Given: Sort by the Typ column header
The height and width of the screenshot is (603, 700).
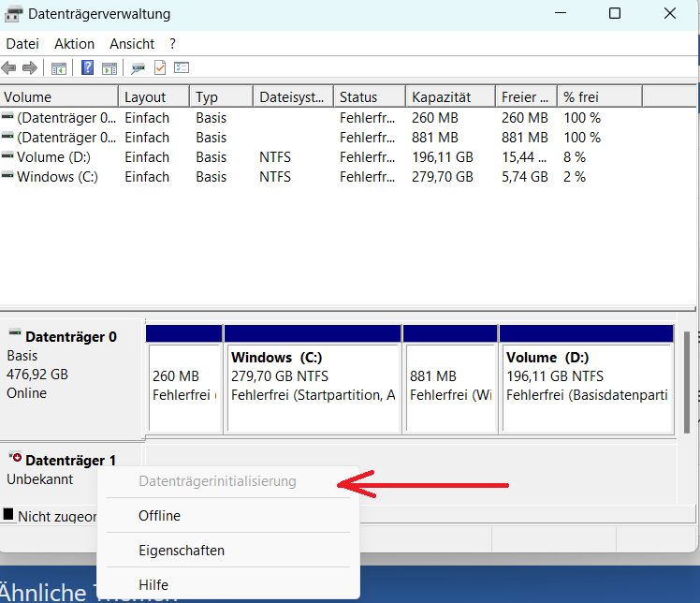Looking at the screenshot, I should point(222,97).
